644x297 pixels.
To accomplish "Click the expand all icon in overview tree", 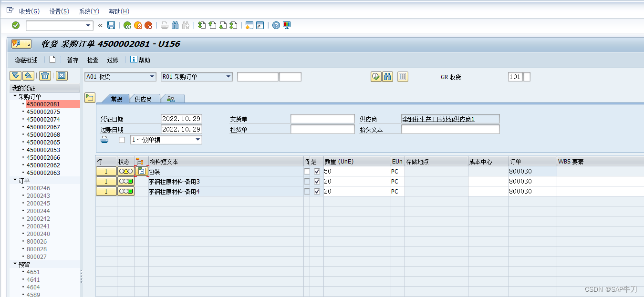I will pos(16,76).
